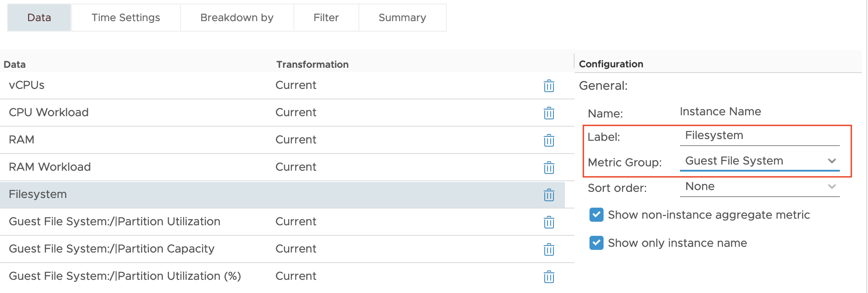Expand the Sort order dropdown

pos(759,187)
